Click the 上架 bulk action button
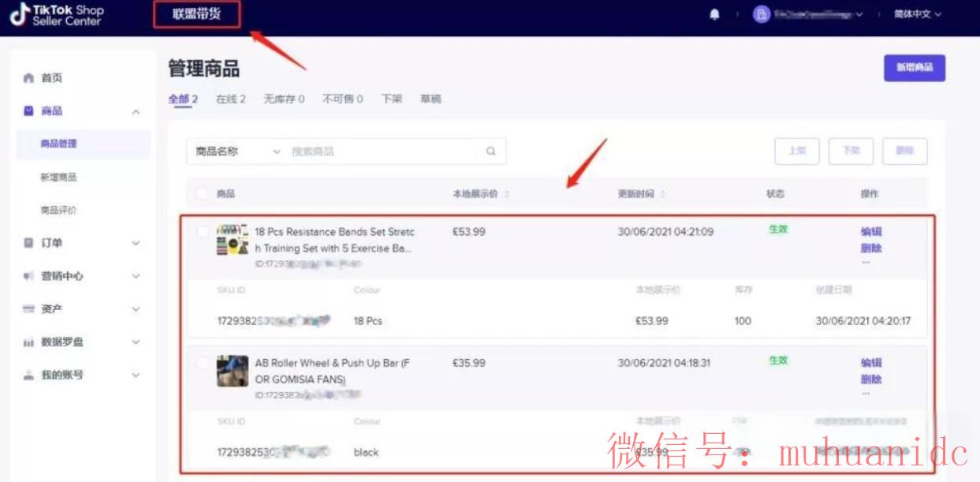 [x=797, y=151]
